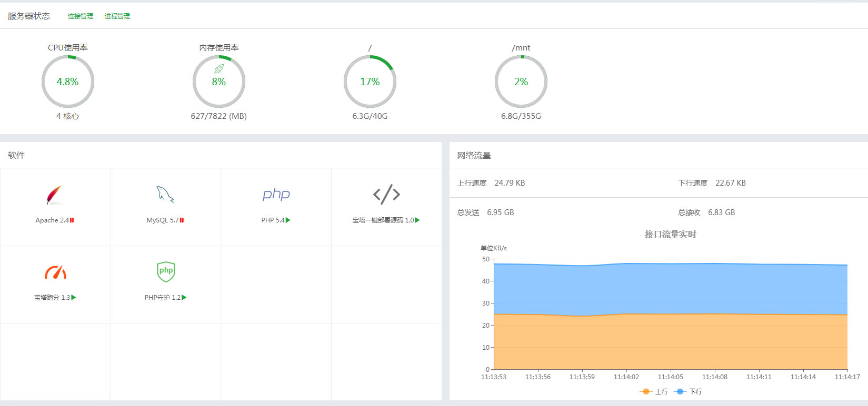Toggle the 下行 legend series marker
The height and width of the screenshot is (406, 868).
(x=680, y=391)
